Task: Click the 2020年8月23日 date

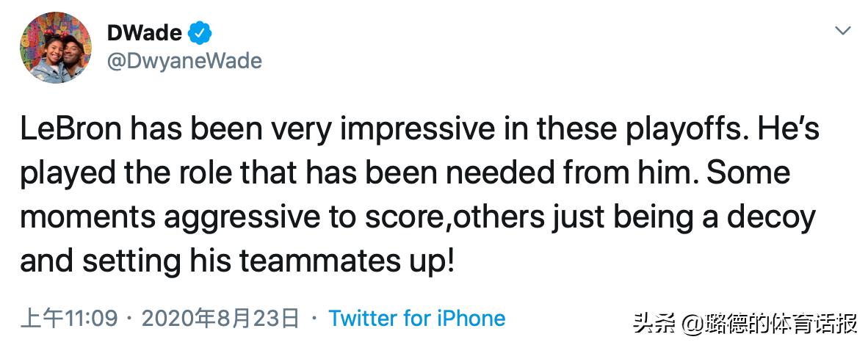Action: point(220,319)
